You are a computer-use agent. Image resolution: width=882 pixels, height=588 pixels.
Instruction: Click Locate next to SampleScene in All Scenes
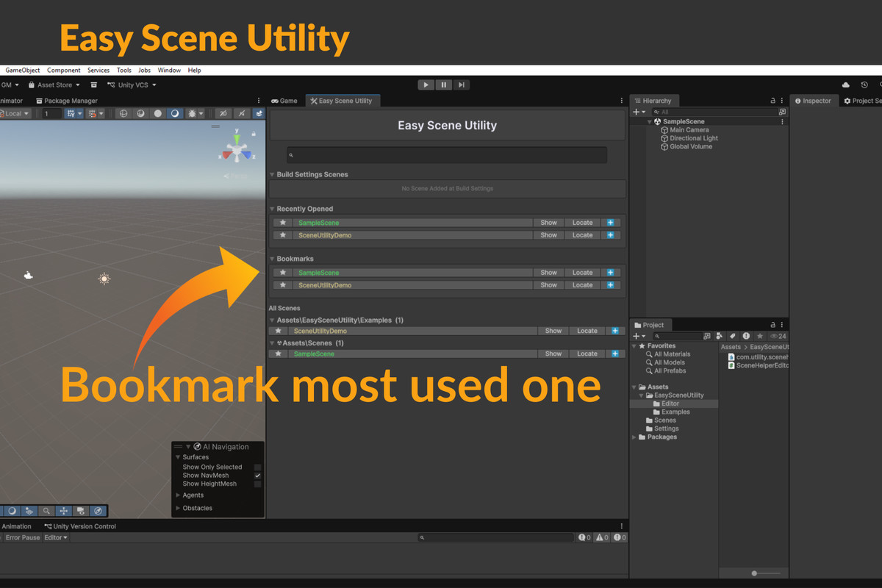coord(587,354)
